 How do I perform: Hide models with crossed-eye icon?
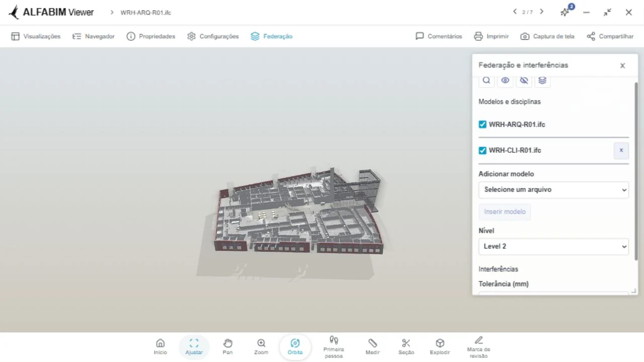(x=524, y=80)
